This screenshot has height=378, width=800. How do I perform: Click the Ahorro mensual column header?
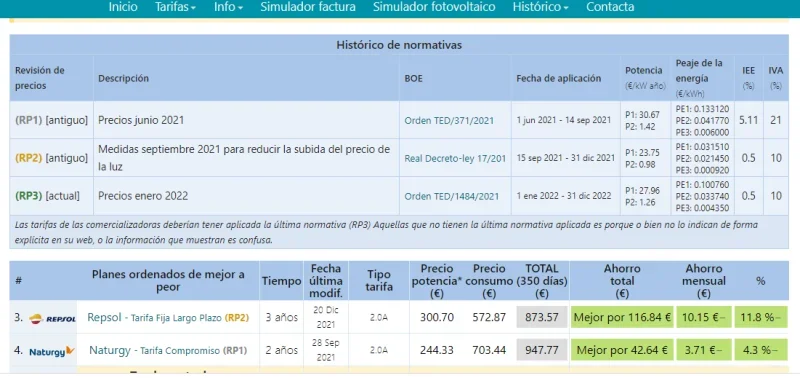(x=704, y=281)
